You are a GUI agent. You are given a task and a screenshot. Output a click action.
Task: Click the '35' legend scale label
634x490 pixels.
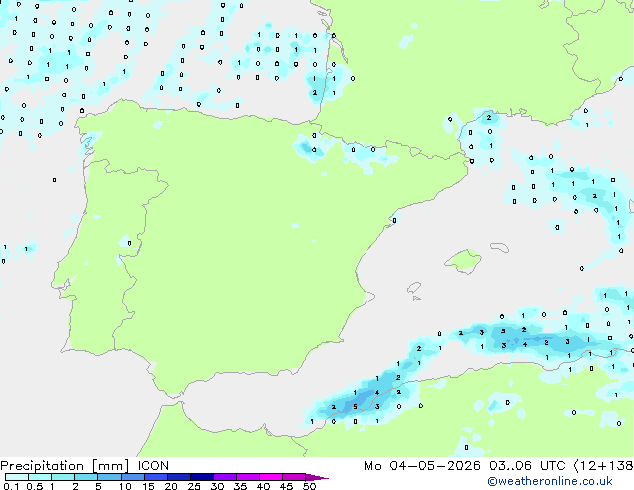coord(240,486)
